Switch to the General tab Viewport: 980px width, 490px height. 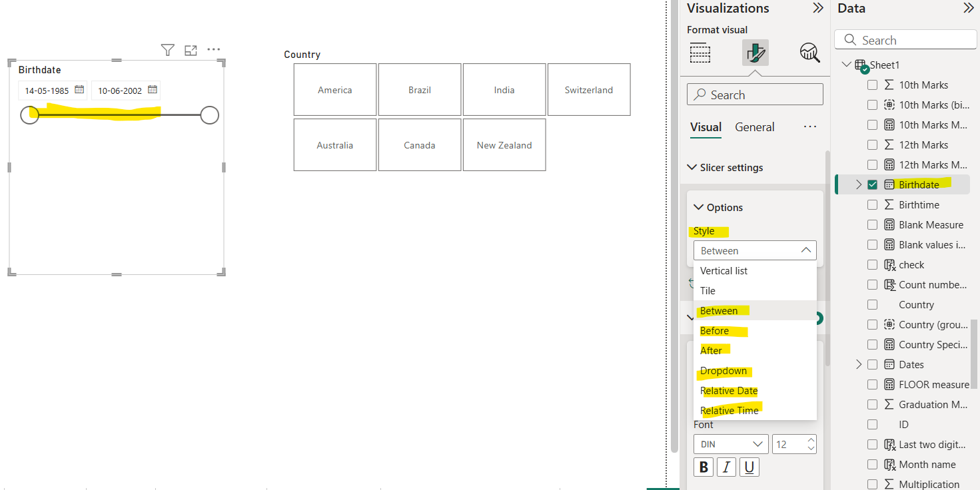[x=754, y=127]
